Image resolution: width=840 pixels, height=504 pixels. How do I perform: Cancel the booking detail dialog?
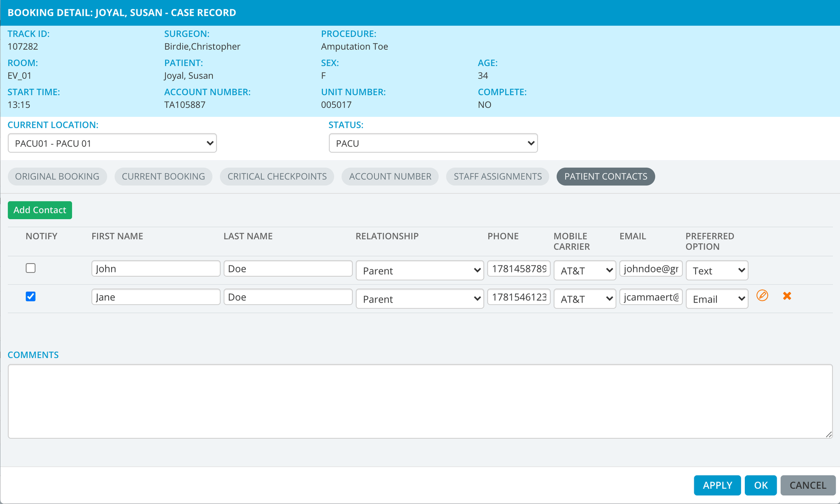808,485
